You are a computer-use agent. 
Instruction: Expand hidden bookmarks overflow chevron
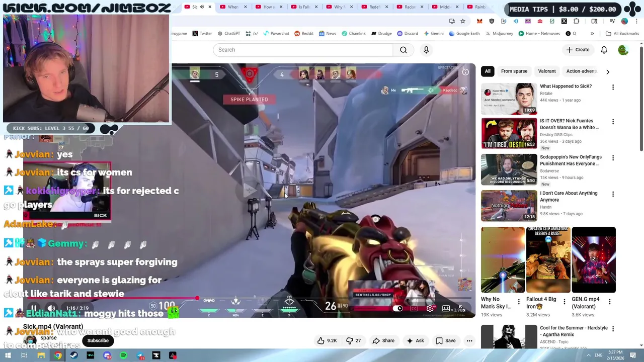click(x=592, y=34)
